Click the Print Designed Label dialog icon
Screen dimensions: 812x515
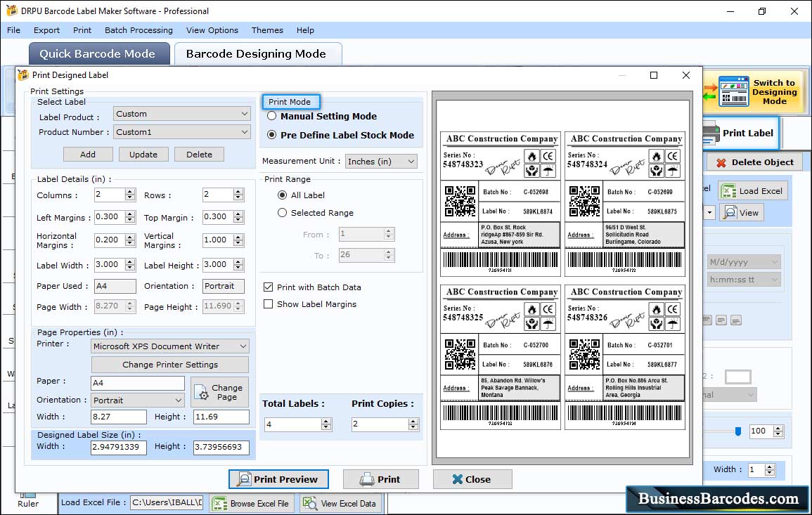23,75
